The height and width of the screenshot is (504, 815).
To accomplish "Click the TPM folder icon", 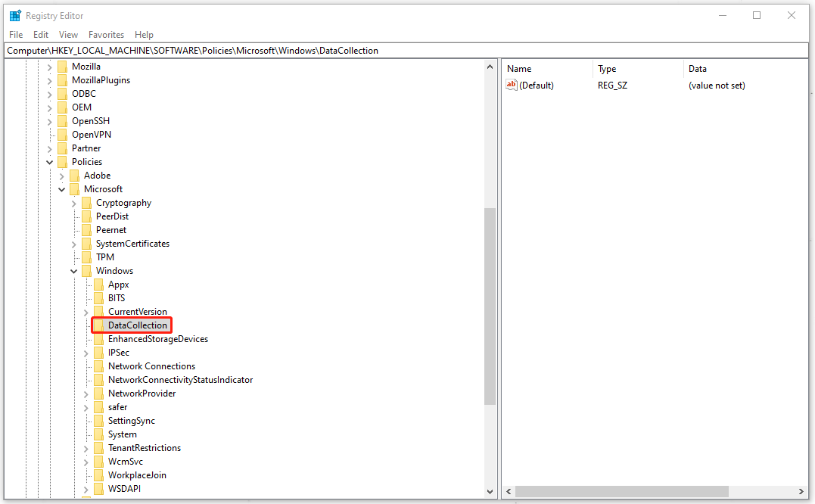I will (x=87, y=257).
